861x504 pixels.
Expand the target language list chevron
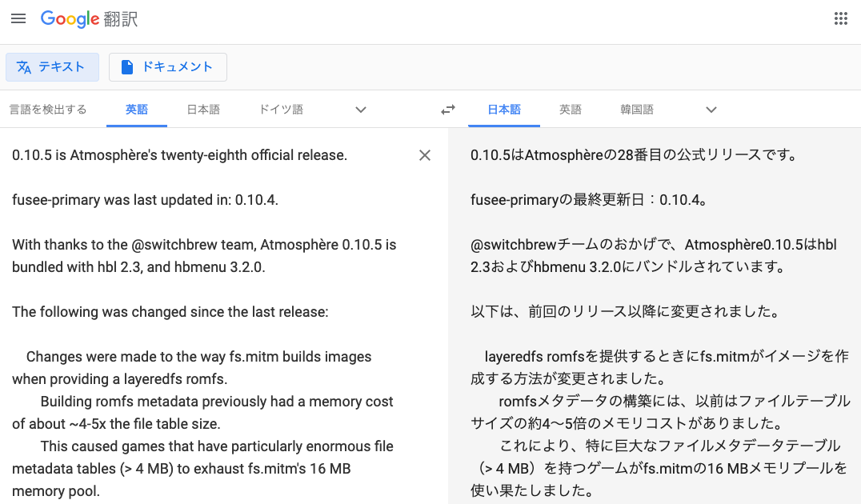(711, 110)
